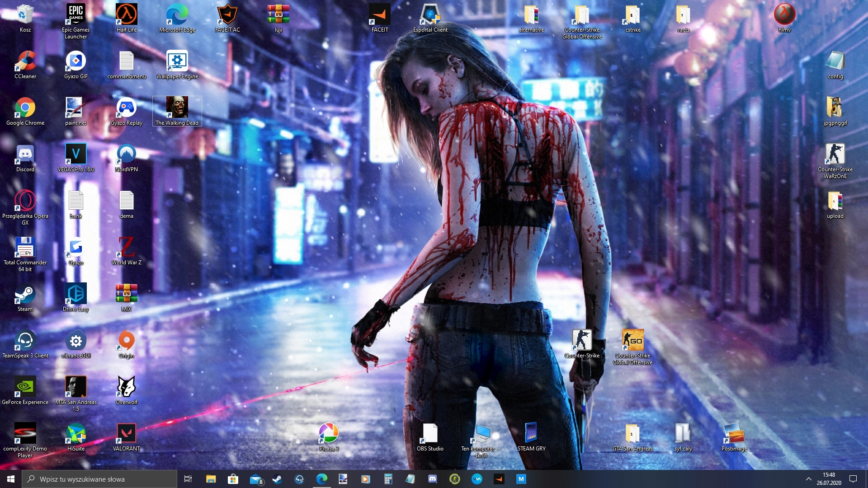Select the Gyazo GIF shortcut

pyautogui.click(x=76, y=65)
